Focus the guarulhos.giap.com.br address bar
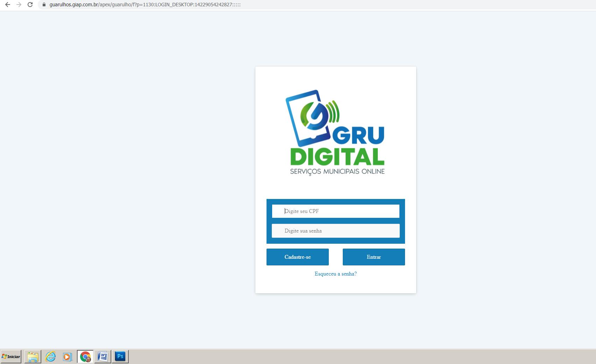The height and width of the screenshot is (364, 596). 145,5
